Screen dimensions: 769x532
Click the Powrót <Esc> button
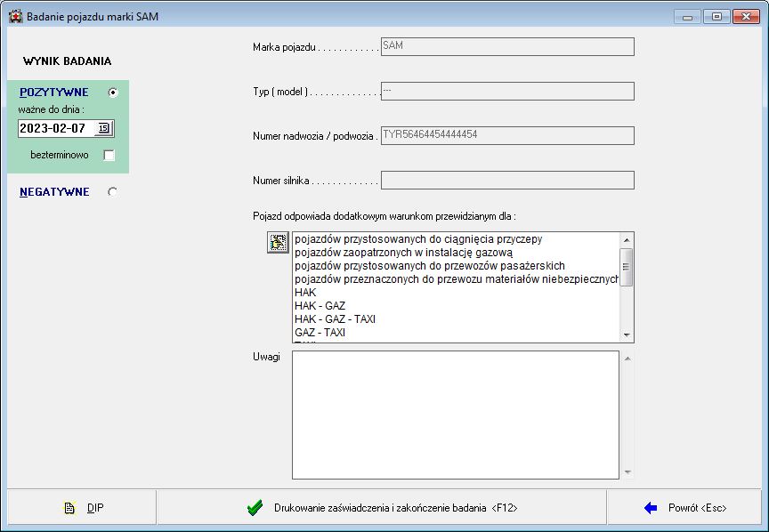pyautogui.click(x=686, y=508)
